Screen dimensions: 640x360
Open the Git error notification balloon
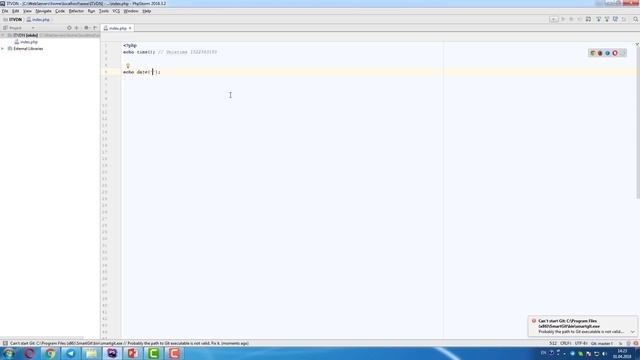point(582,326)
